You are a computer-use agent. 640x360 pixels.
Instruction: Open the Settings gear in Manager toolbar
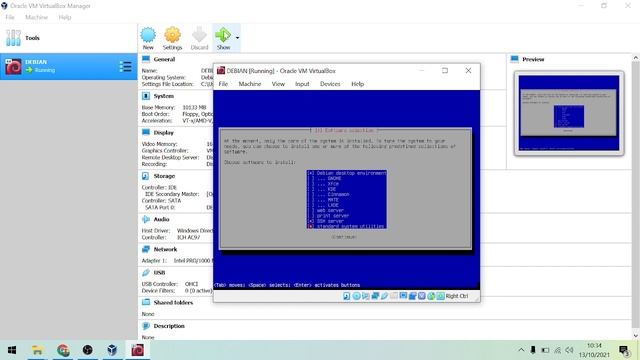point(172,35)
